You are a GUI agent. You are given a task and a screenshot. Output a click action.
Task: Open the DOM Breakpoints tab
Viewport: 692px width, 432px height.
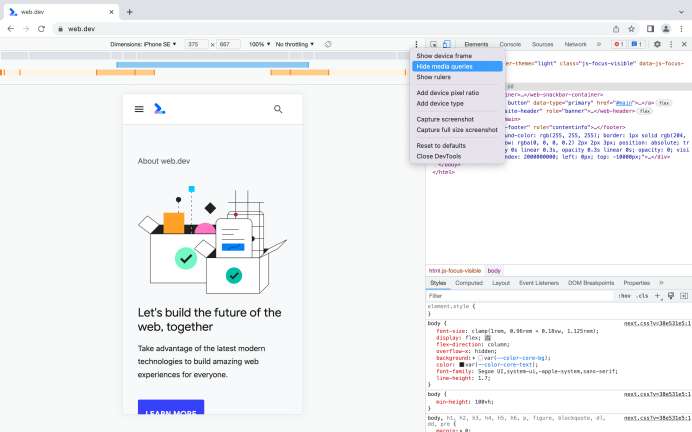(591, 283)
